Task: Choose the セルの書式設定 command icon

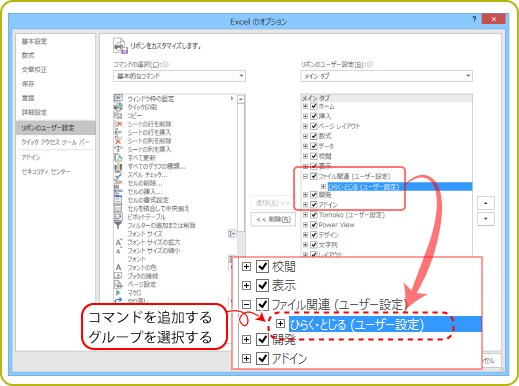Action: (x=118, y=200)
